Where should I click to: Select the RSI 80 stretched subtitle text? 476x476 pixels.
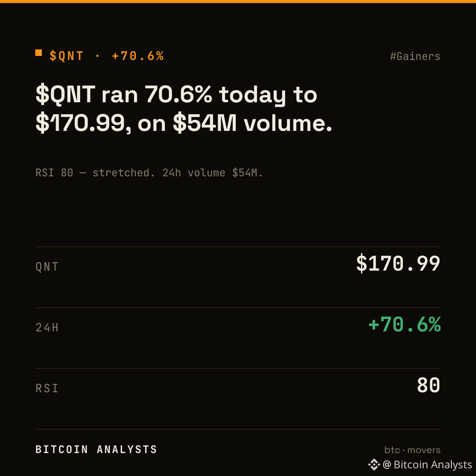click(149, 173)
